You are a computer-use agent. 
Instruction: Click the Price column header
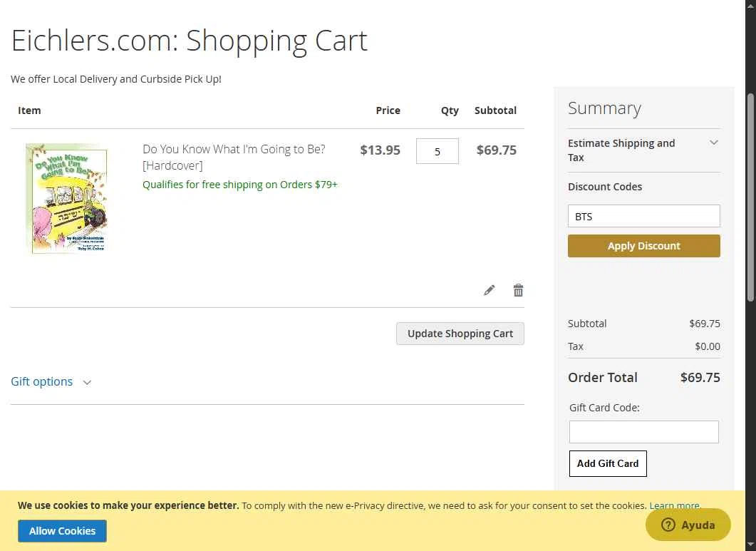[388, 110]
